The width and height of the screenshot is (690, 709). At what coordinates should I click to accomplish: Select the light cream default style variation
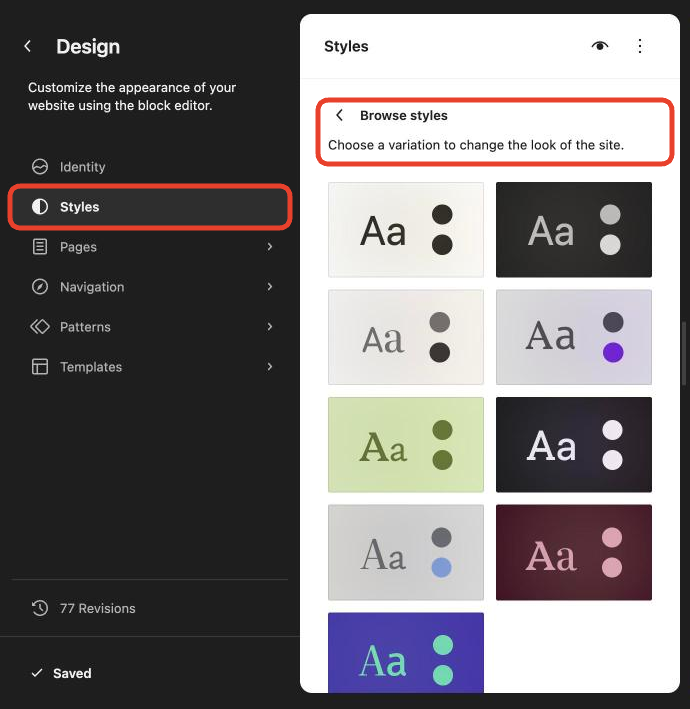click(406, 230)
